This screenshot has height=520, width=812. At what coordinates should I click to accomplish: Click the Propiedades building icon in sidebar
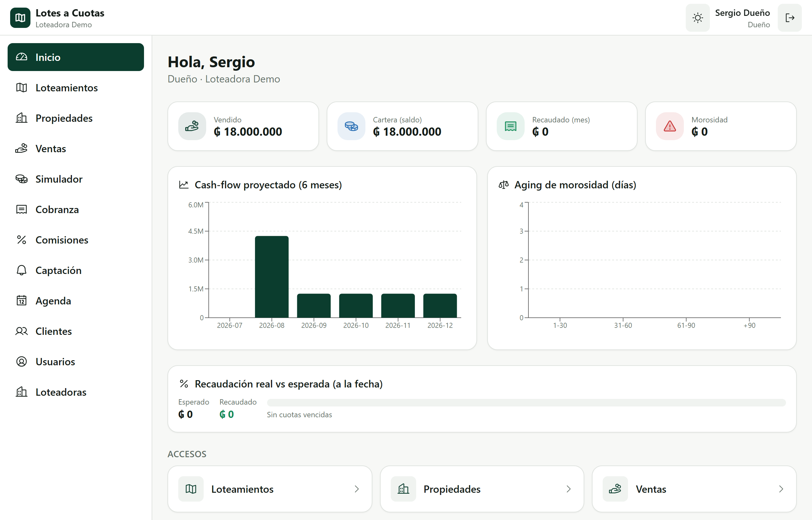[22, 118]
